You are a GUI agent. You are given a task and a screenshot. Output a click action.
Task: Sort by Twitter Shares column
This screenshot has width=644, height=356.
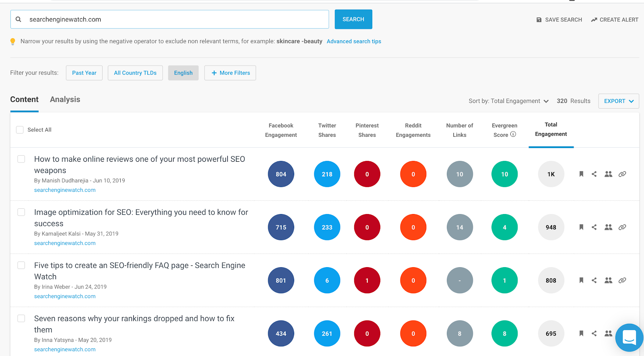[x=327, y=130]
